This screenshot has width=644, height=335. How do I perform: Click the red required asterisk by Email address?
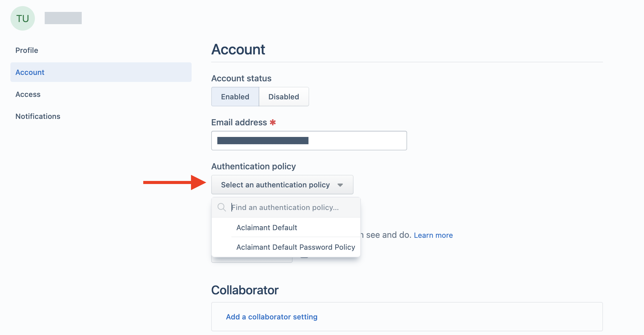pos(273,122)
